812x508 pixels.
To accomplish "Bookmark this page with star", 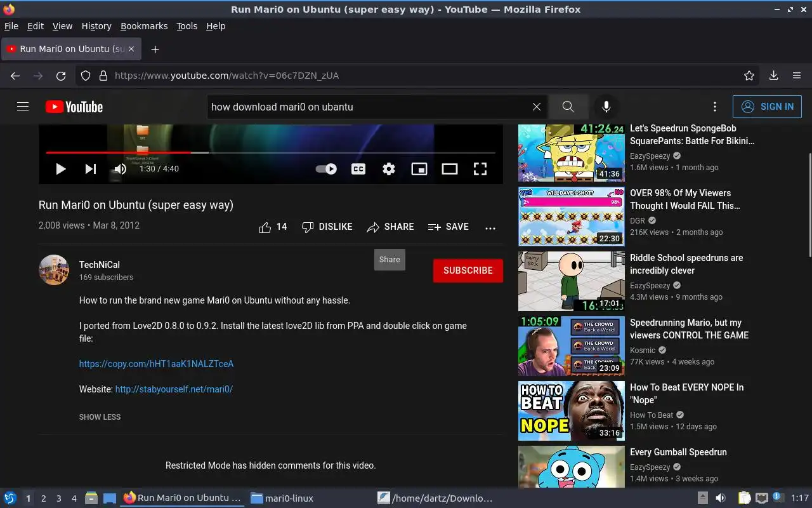I will tap(749, 76).
